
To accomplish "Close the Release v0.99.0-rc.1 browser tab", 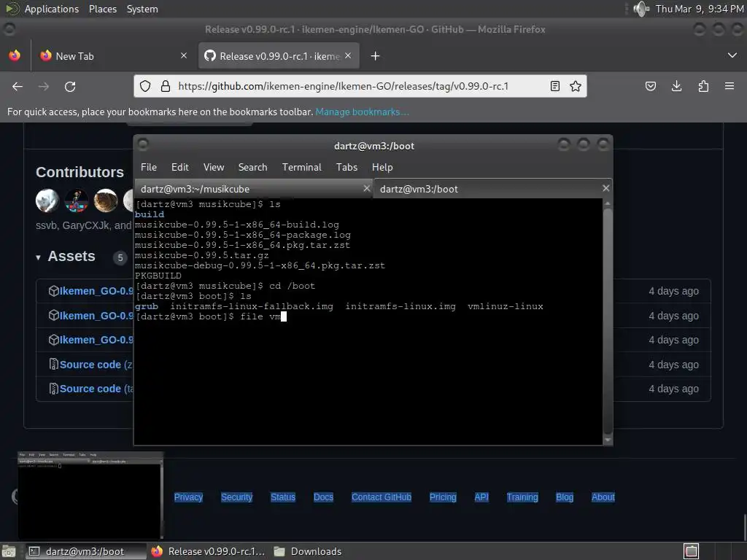I will 348,55.
